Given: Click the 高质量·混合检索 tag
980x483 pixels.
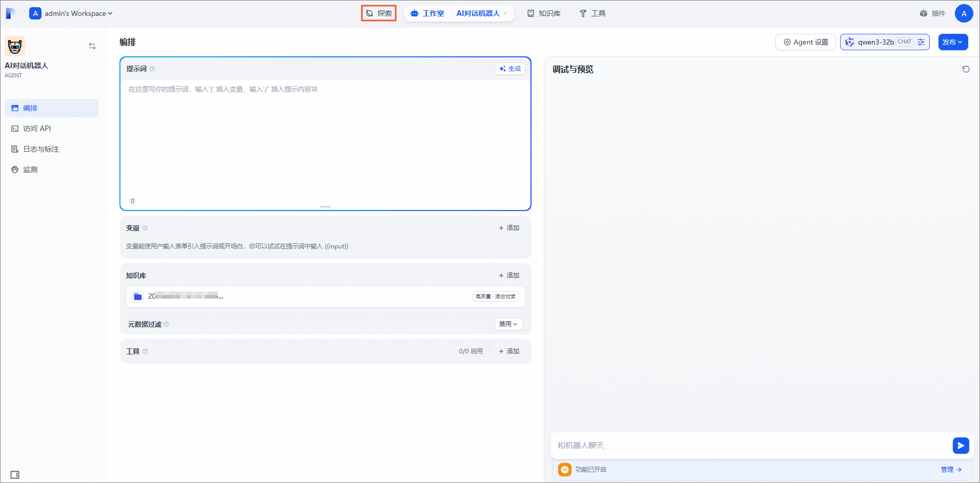Looking at the screenshot, I should click(496, 297).
